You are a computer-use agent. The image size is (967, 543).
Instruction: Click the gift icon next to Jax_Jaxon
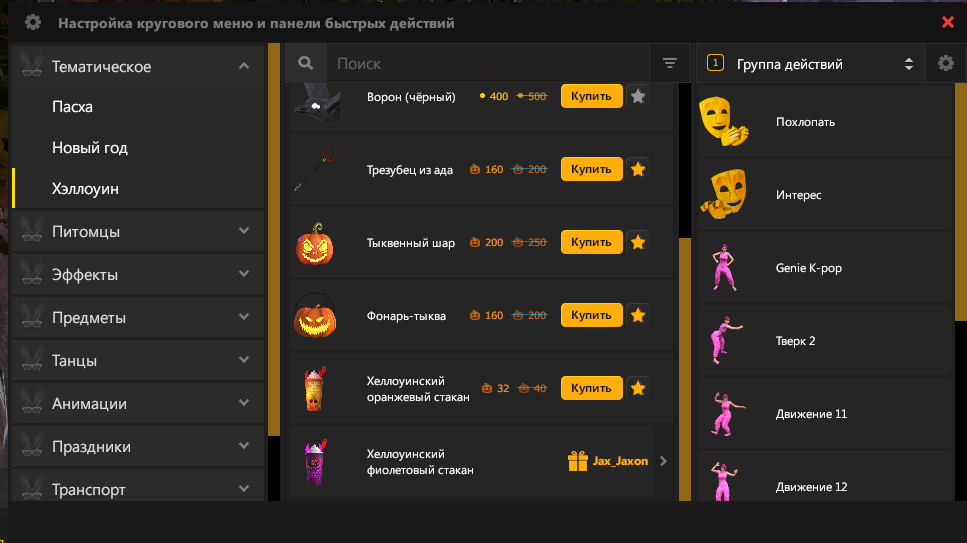pyautogui.click(x=578, y=461)
